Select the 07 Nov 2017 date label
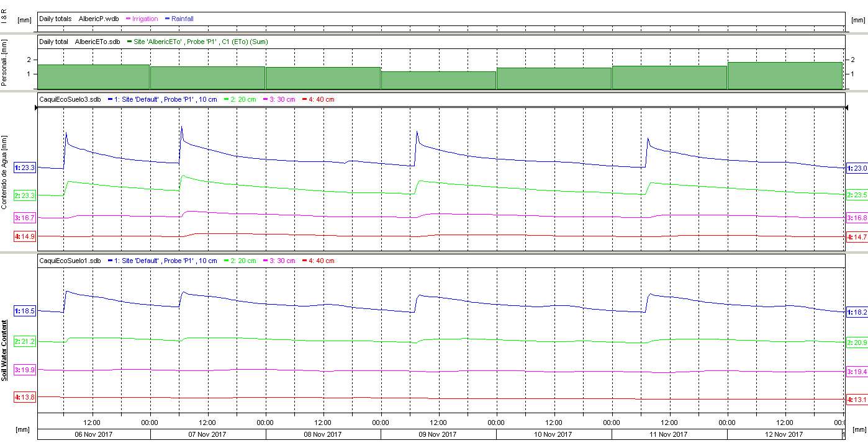Screen dimensions: 868x443 click(x=207, y=434)
